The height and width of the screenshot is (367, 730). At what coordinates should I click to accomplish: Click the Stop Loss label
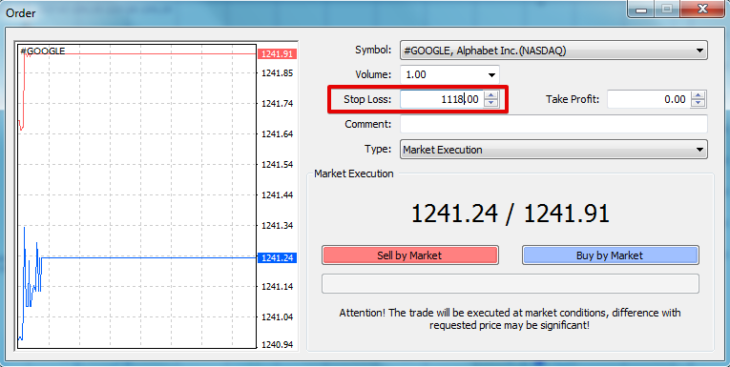click(x=367, y=99)
